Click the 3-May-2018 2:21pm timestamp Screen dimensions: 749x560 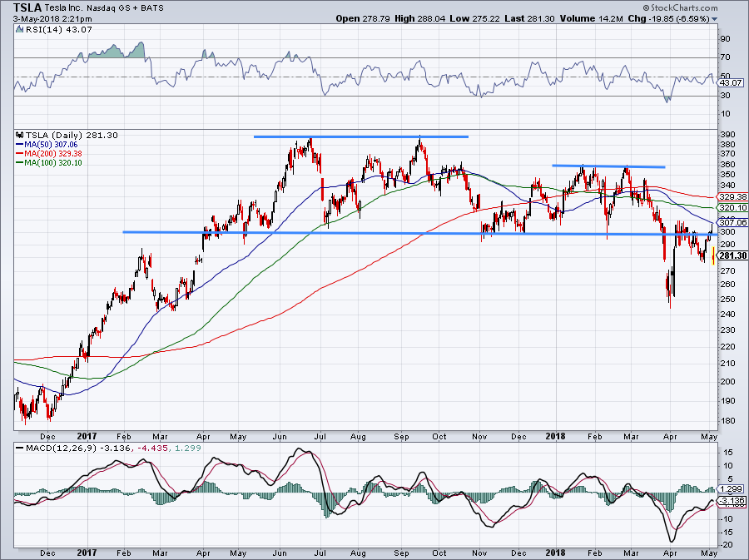coord(52,19)
